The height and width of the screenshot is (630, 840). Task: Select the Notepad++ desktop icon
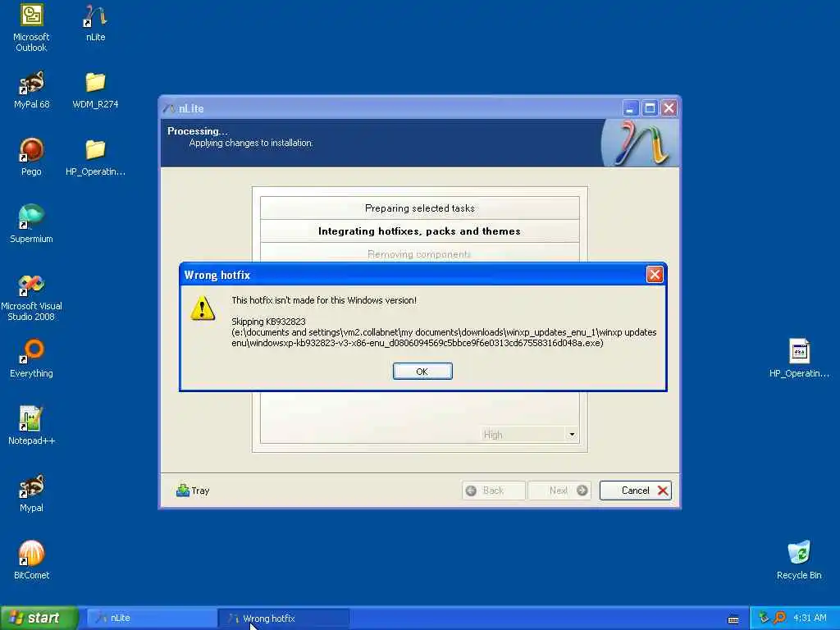pos(31,426)
